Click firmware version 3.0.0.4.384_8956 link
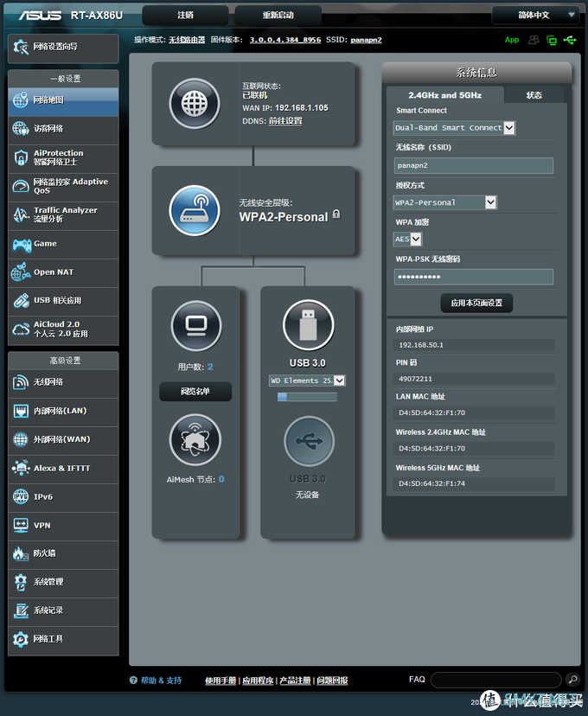The image size is (588, 716). (x=285, y=40)
